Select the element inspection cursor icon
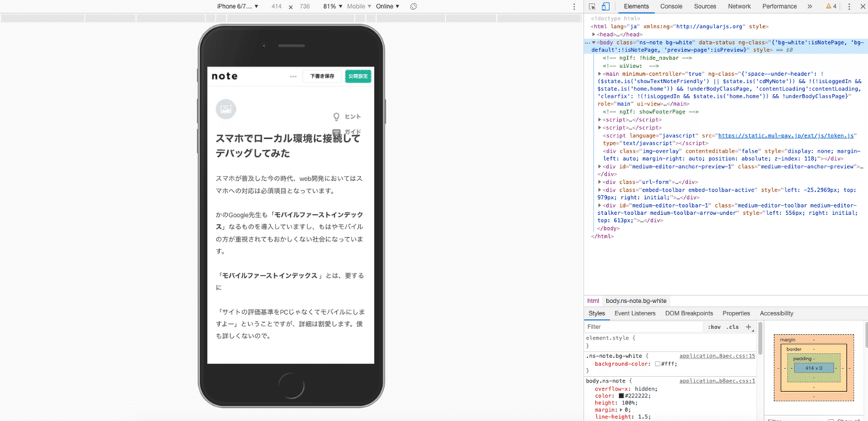The image size is (868, 421). [592, 6]
